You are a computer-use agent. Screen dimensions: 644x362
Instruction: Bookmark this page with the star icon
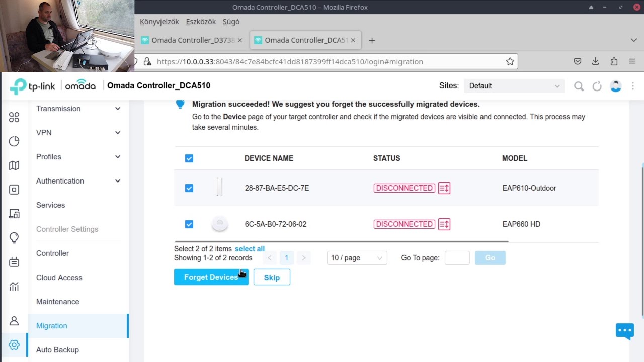[x=510, y=62]
